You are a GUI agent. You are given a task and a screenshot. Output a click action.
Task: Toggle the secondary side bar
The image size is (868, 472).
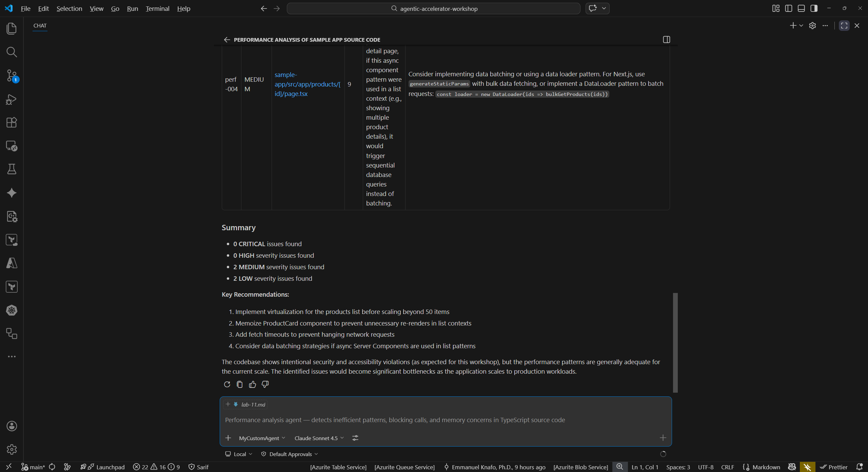814,8
